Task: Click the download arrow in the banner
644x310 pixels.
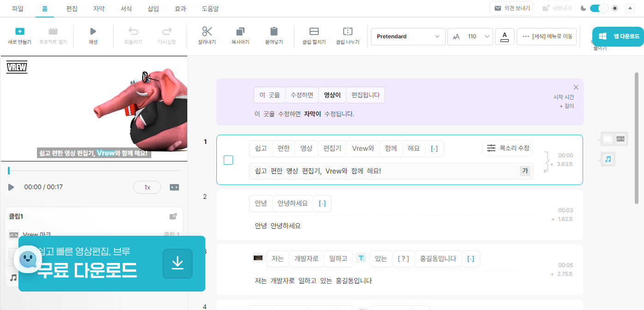Action: [x=178, y=264]
